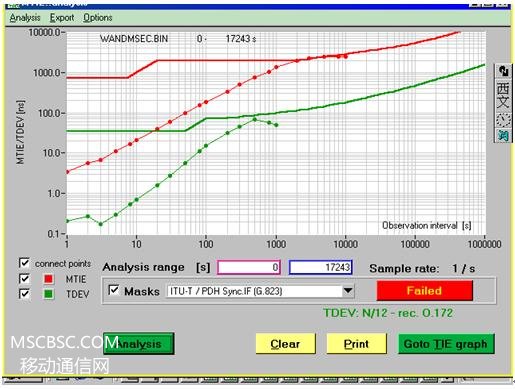
Task: Open the ITU-T / PDH Sync.IF (G.823) combo box
Action: [260, 291]
